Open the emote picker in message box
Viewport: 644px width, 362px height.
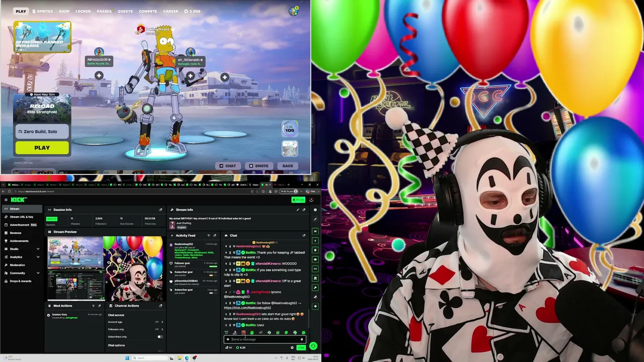pos(301,339)
